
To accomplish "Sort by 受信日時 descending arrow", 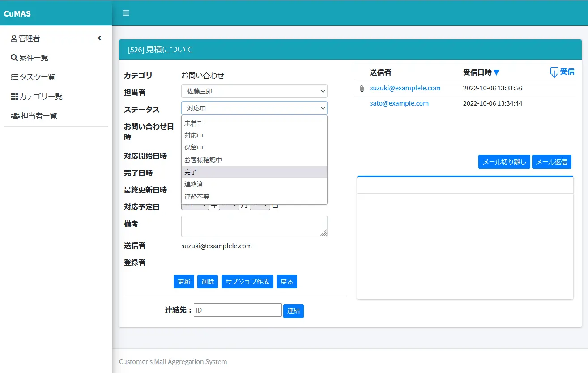I will (496, 72).
